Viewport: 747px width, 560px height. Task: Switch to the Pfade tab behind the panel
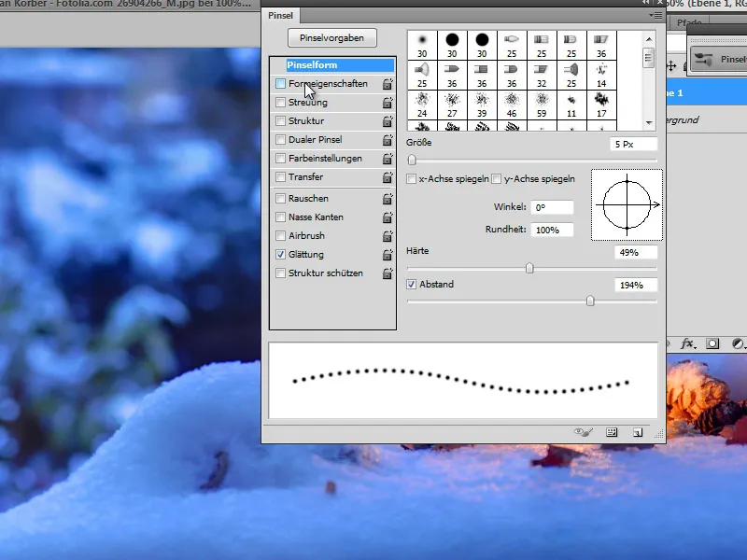coord(689,22)
